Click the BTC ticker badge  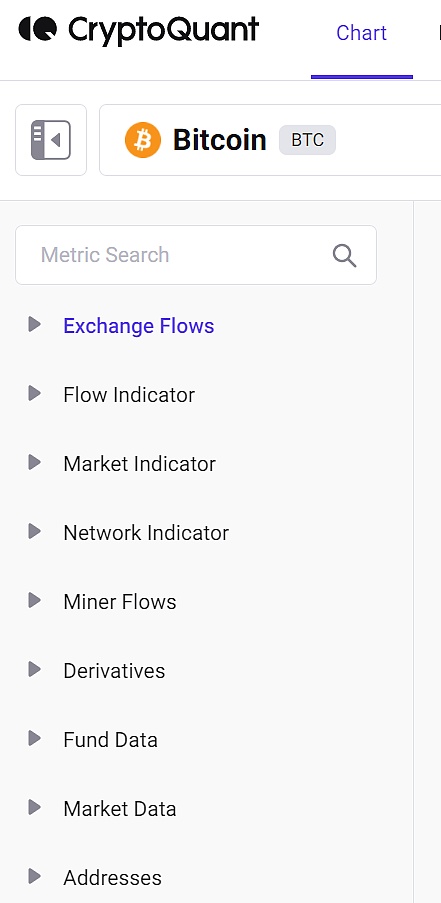pyautogui.click(x=307, y=140)
